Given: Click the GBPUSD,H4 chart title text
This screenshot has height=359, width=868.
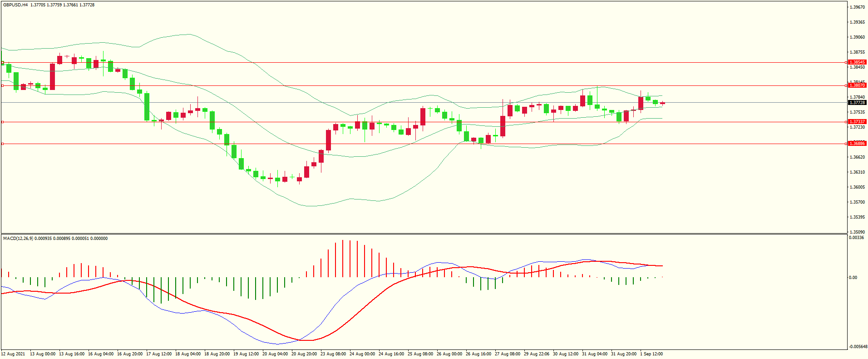Looking at the screenshot, I should click(15, 5).
